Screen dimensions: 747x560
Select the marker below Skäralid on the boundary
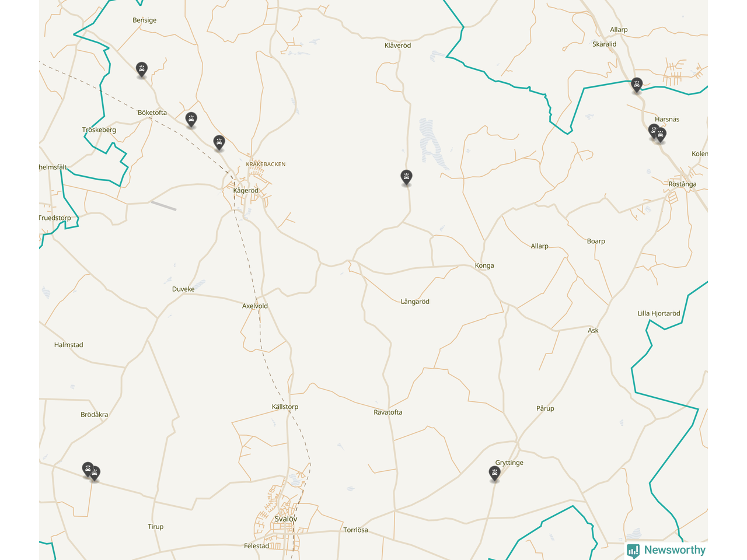[x=637, y=85]
